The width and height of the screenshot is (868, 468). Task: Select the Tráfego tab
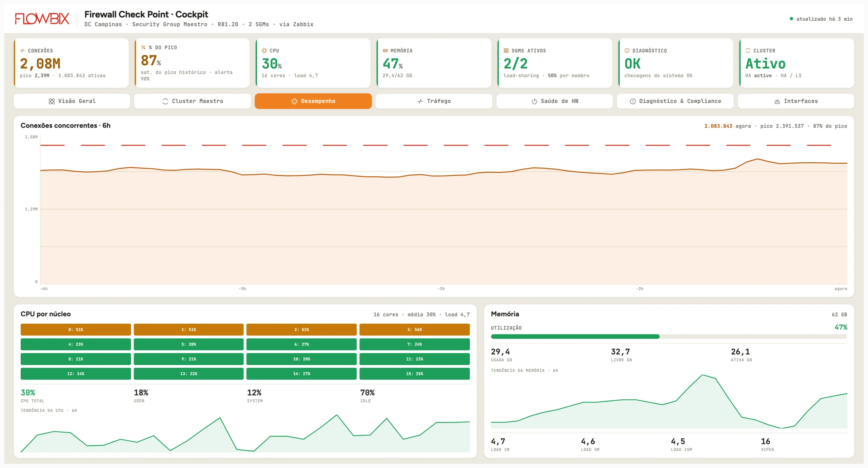tap(434, 101)
